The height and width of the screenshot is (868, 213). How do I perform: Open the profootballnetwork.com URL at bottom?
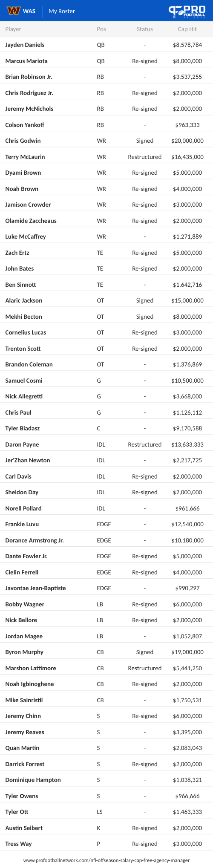(x=106, y=860)
